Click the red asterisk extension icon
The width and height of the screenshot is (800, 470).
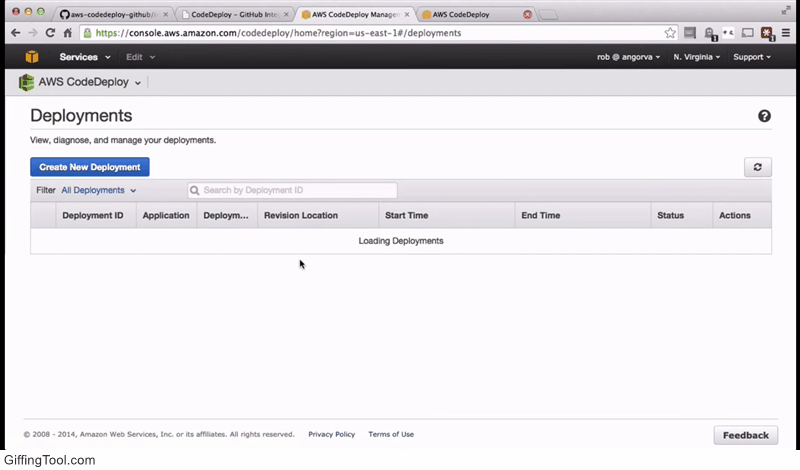[x=767, y=34]
